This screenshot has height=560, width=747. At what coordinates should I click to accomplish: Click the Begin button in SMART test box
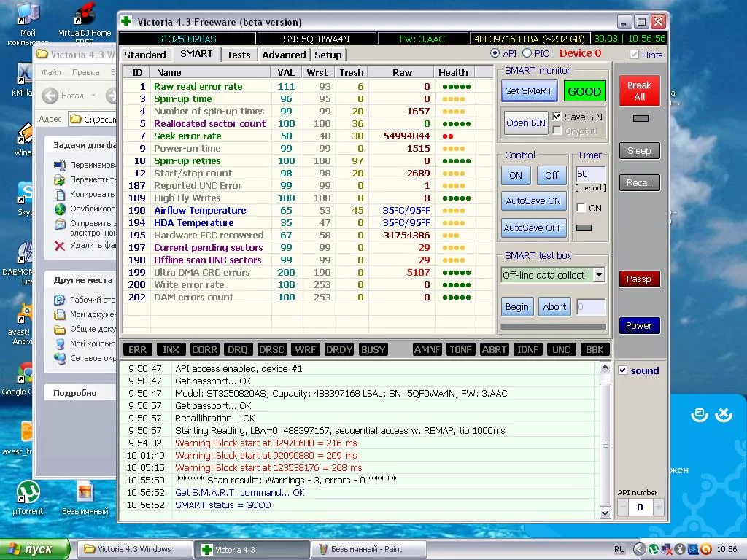517,307
